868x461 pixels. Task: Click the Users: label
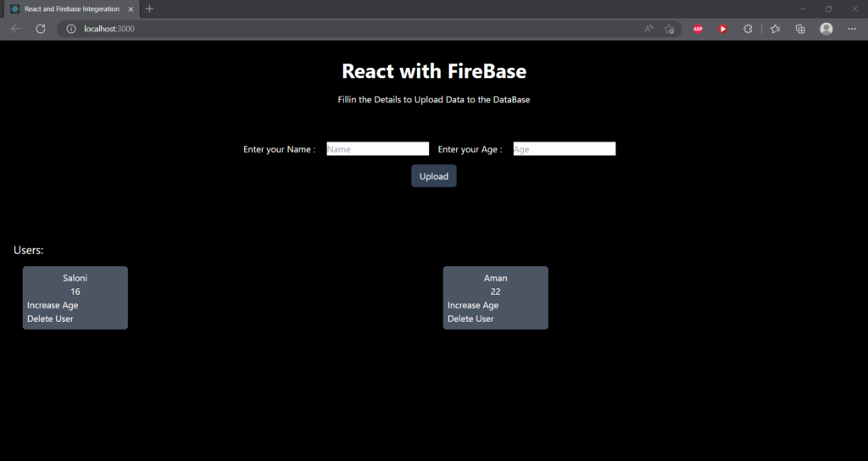coord(28,250)
